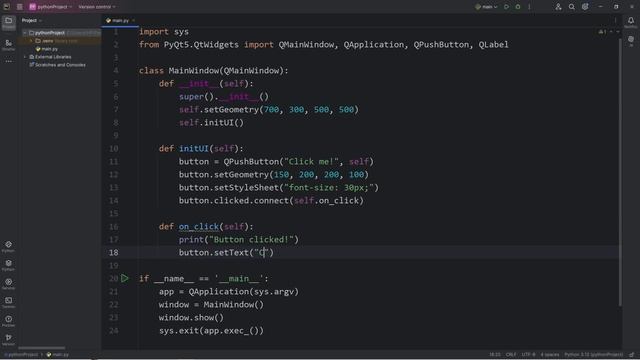Close the main.py editor tab
Screen dimensions: 640x360
[x=133, y=20]
